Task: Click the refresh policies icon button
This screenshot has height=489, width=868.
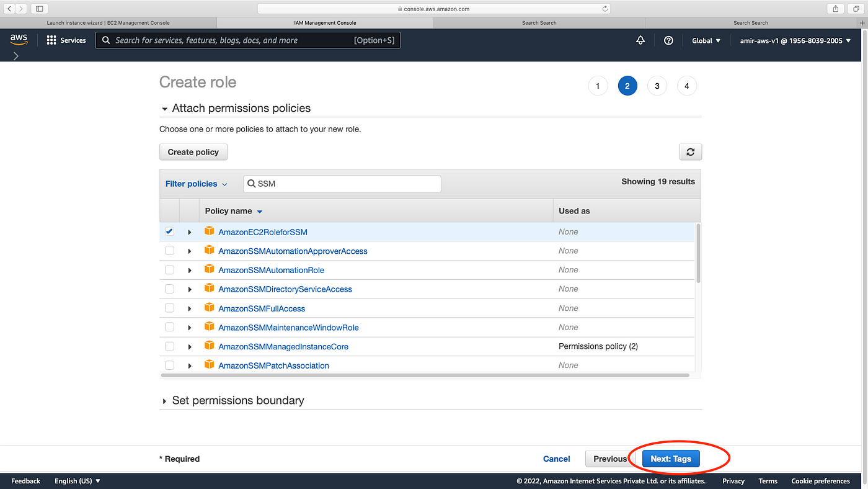Action: click(691, 152)
